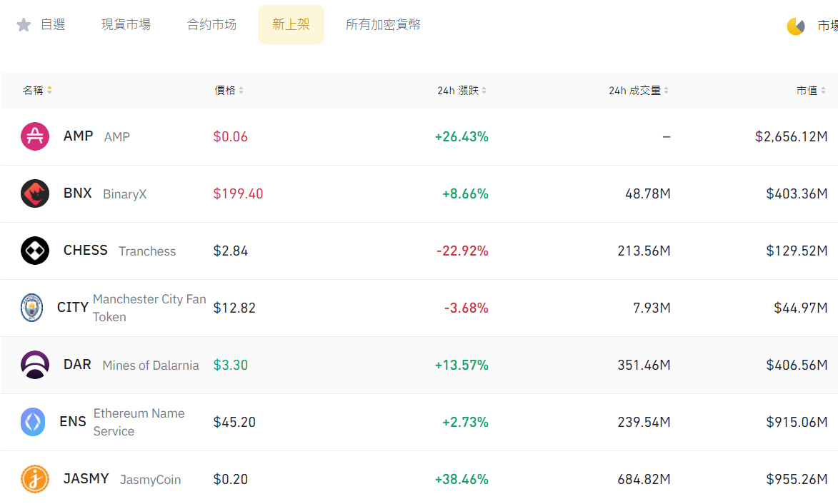Click the $955.26M JASMY market cap
This screenshot has height=504, width=838.
tap(797, 480)
